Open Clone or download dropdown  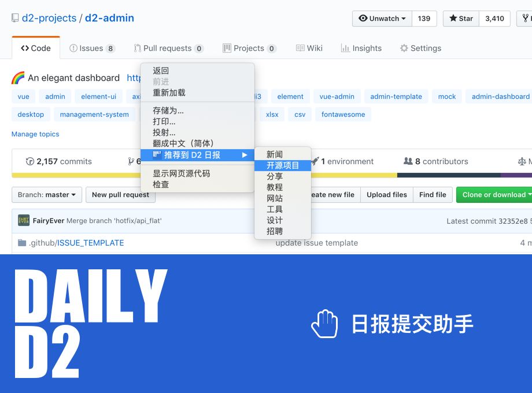494,195
